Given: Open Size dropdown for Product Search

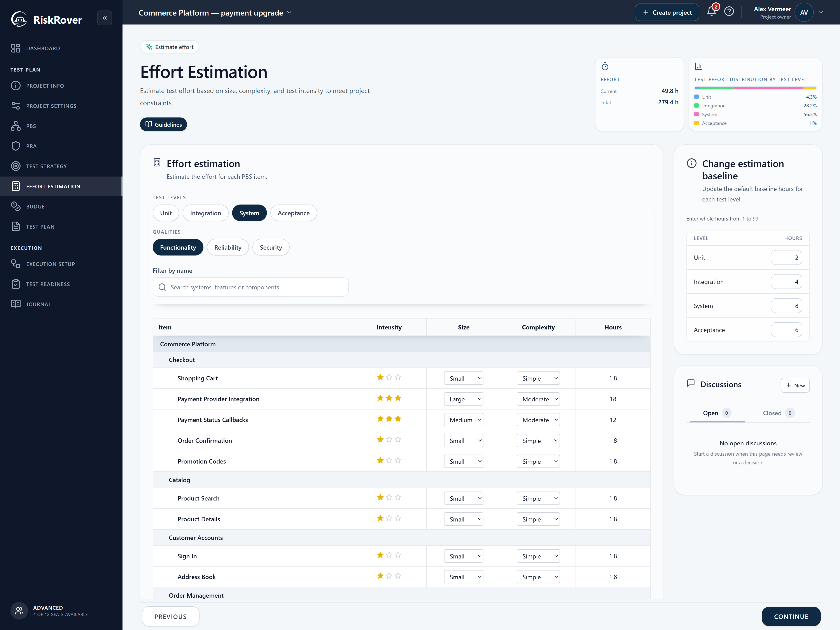Looking at the screenshot, I should [x=464, y=498].
